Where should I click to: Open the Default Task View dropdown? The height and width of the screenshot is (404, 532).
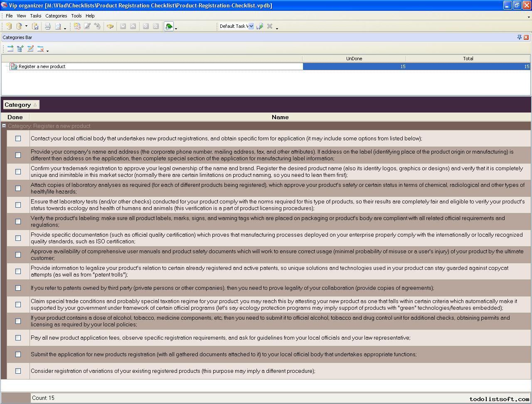point(251,26)
